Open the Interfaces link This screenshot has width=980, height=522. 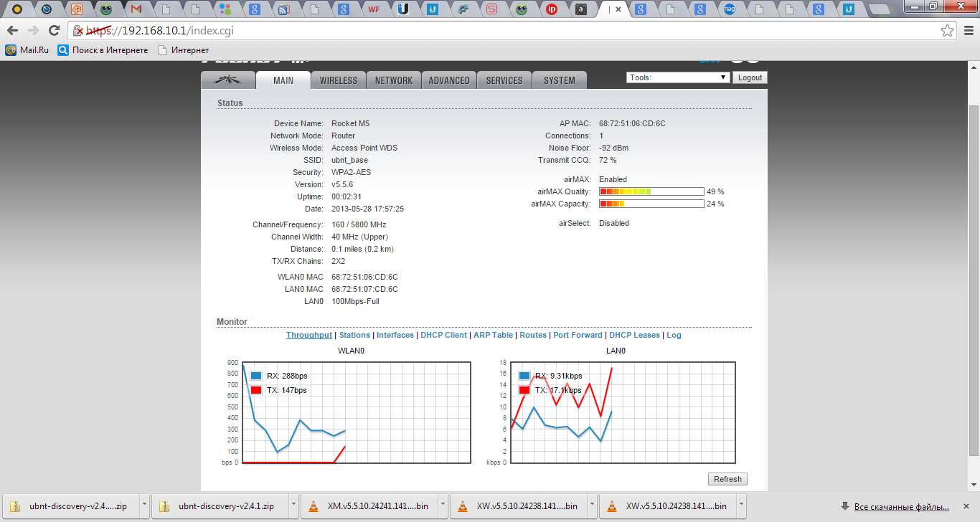click(395, 335)
